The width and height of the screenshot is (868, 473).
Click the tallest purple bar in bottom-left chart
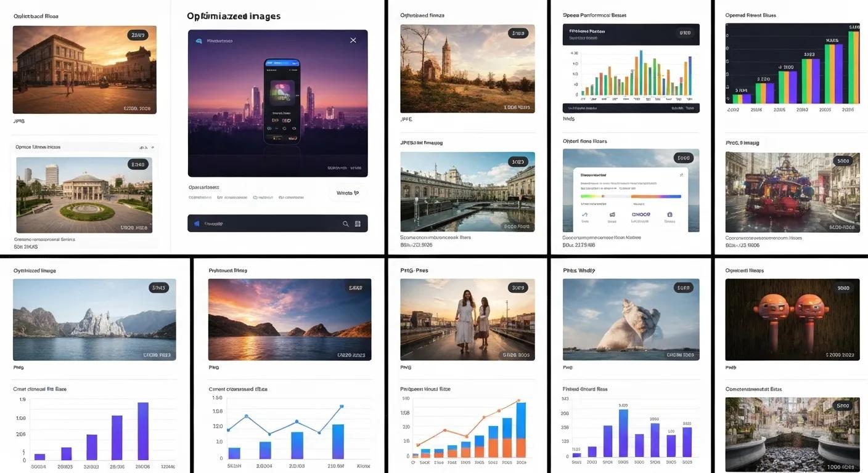[143, 431]
